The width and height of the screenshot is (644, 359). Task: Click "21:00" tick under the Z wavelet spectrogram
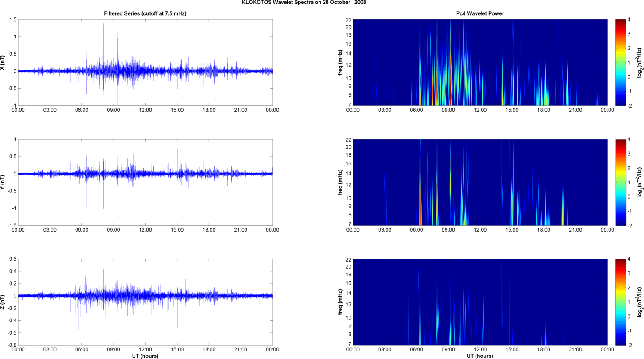575,349
